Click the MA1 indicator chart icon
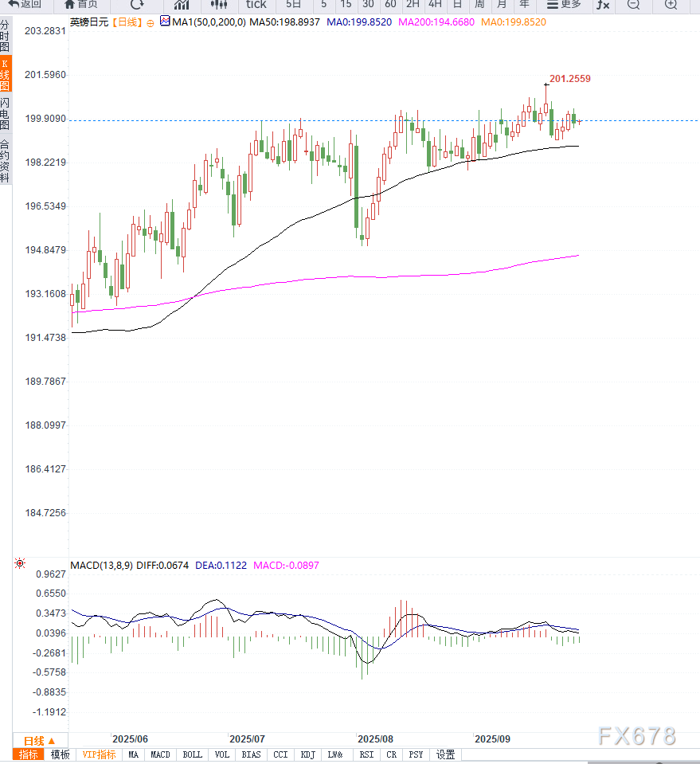Screen dimensions: 700x764 click(165, 22)
